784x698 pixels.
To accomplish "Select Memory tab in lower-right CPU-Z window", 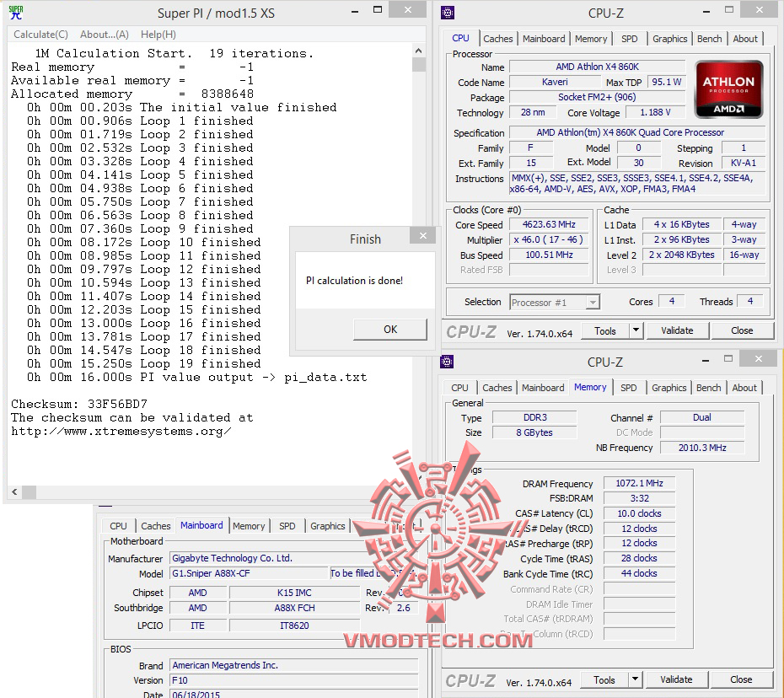I will tap(590, 387).
